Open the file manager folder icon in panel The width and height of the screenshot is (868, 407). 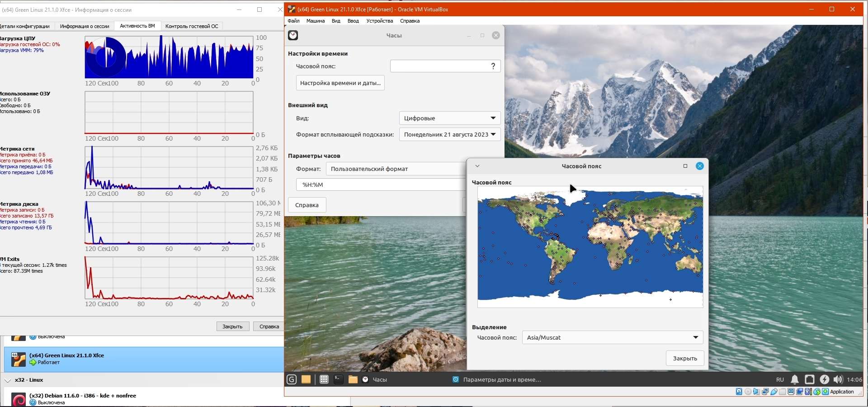[x=353, y=379]
